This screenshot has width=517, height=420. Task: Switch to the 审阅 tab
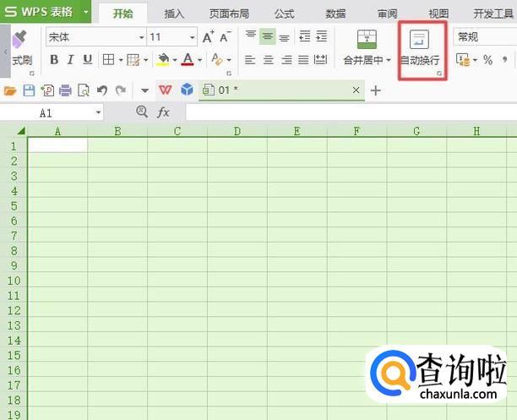click(387, 14)
